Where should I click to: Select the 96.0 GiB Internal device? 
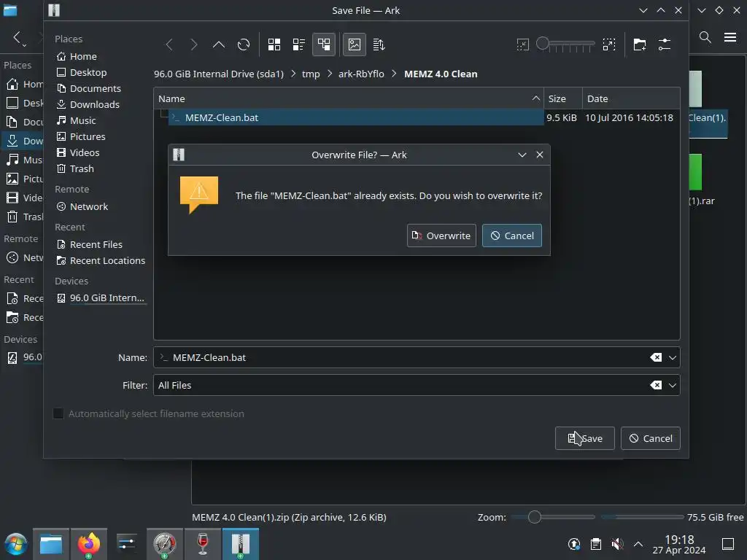point(101,298)
